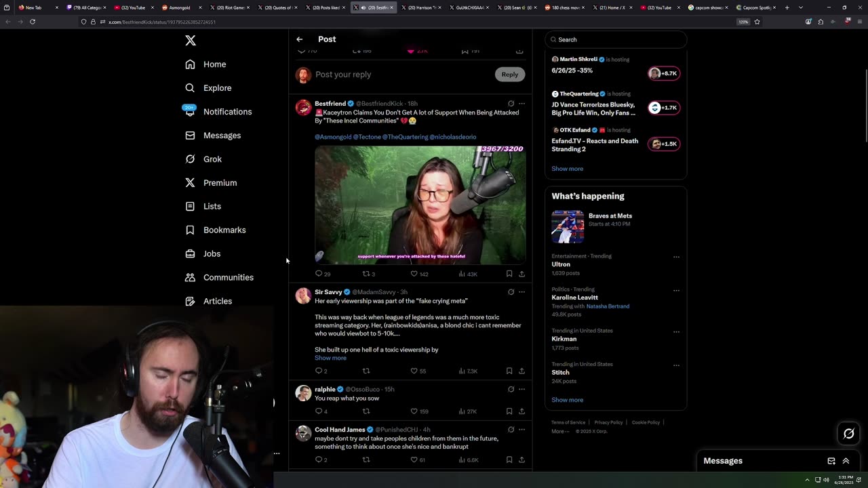The width and height of the screenshot is (868, 488).
Task: Bookmark Sir Savvy's reply
Action: [x=509, y=371]
